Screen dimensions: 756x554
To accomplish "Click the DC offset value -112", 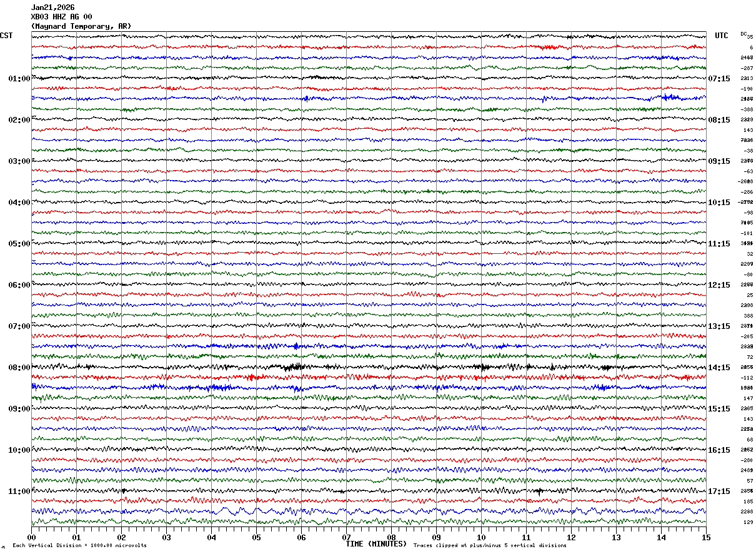I will (x=747, y=378).
